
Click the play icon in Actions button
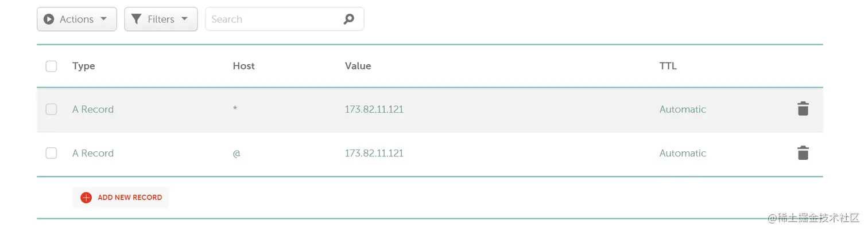point(49,19)
